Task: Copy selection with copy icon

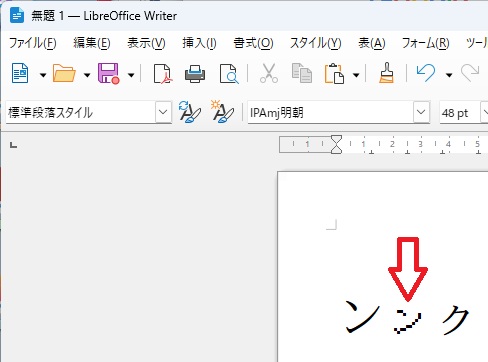Action: [x=302, y=73]
